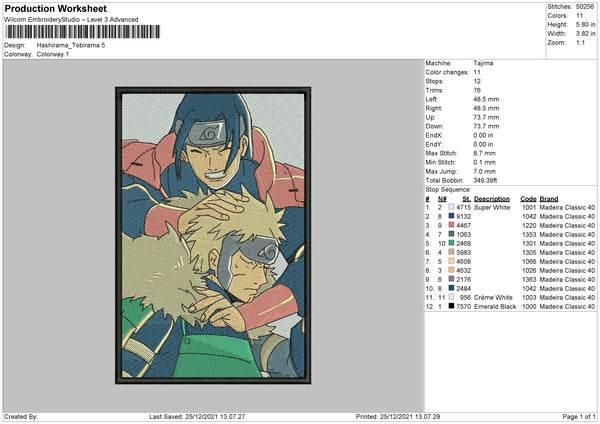
Task: Click the red swatch beside stitch count 4467
Action: point(451,225)
